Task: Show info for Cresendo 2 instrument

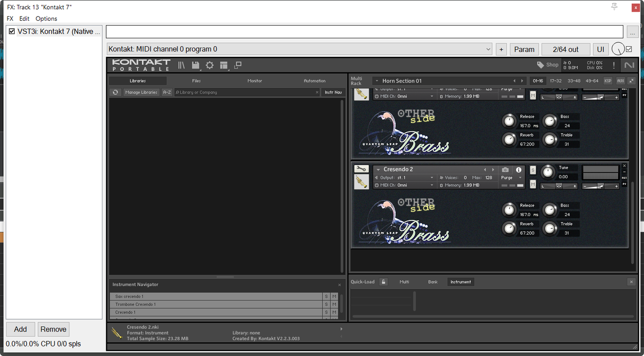Action: (x=519, y=170)
